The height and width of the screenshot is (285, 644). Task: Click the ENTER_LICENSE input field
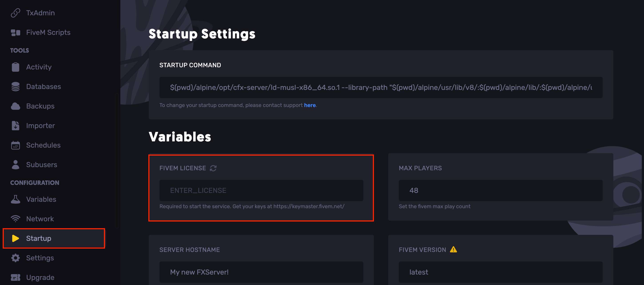[x=261, y=190]
